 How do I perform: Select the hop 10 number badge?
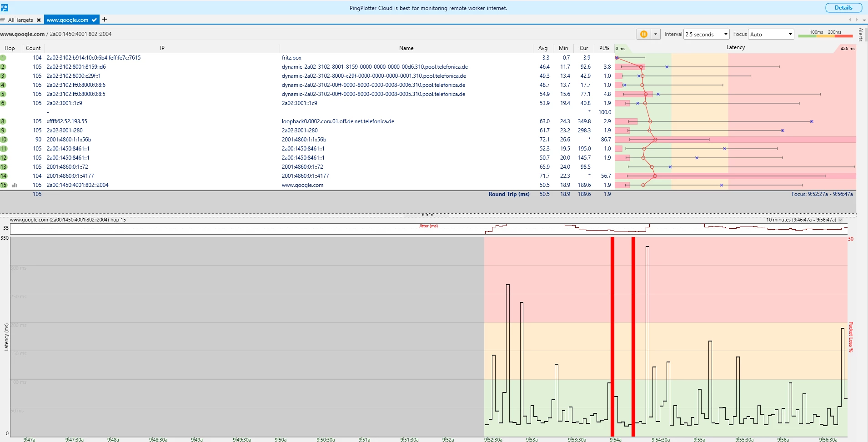coord(4,140)
